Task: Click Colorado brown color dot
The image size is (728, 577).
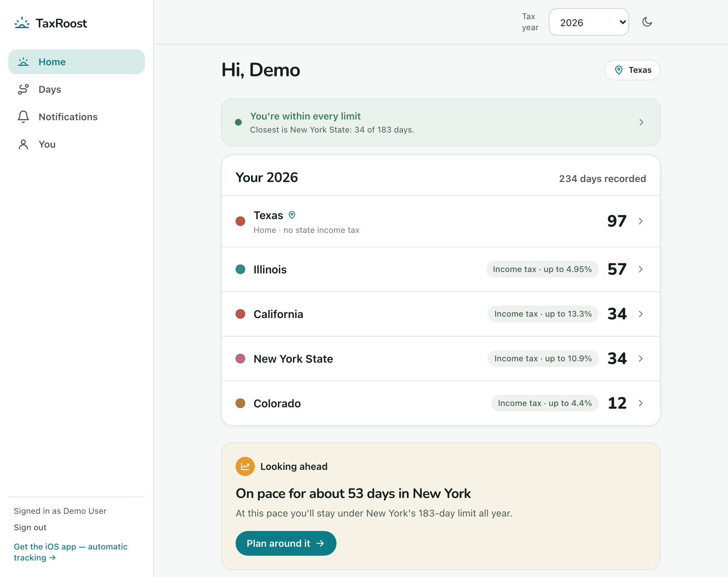Action: [x=240, y=403]
